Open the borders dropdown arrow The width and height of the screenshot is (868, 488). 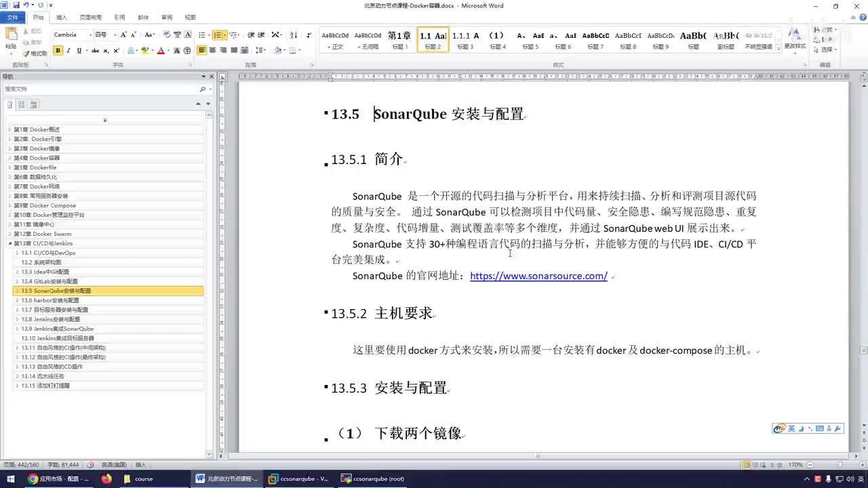coord(300,51)
